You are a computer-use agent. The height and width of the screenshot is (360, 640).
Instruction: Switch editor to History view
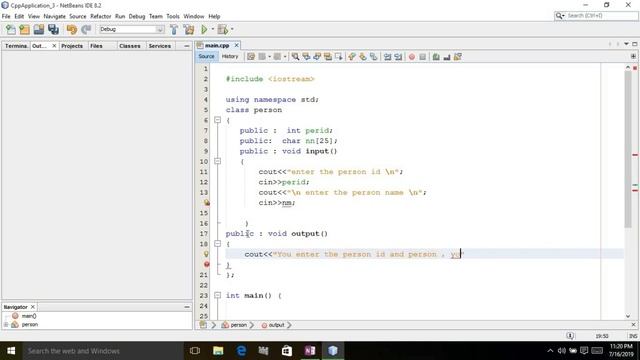click(x=230, y=56)
